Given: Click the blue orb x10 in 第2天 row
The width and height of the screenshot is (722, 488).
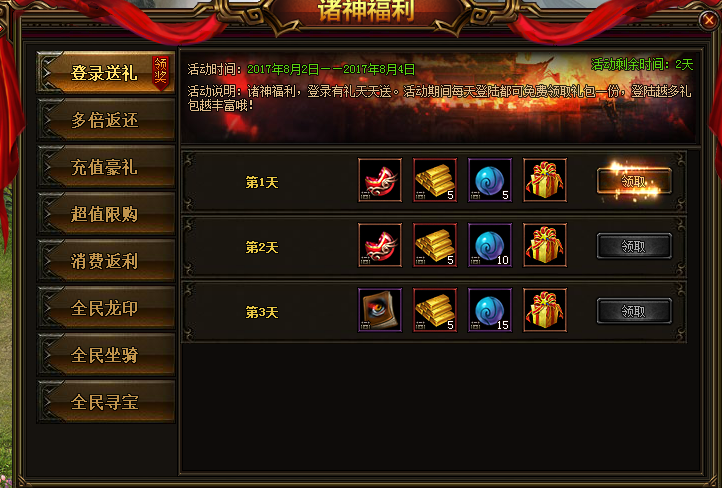Looking at the screenshot, I should coord(490,245).
